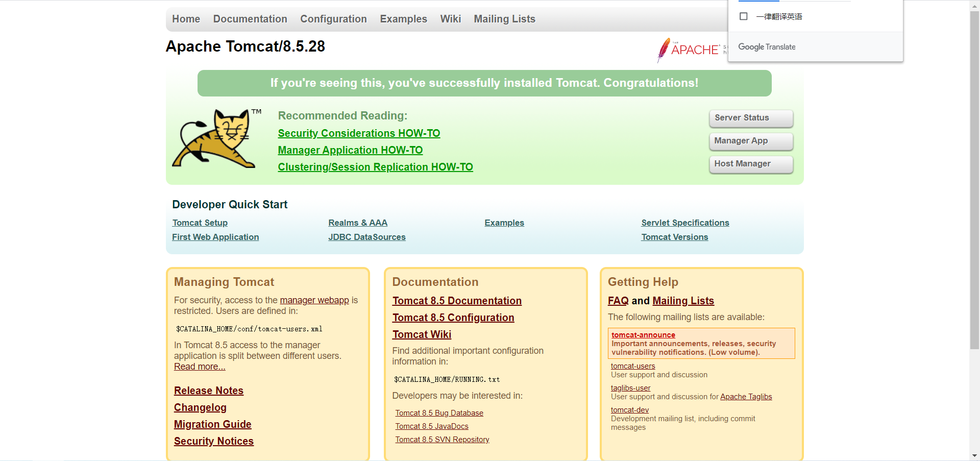The width and height of the screenshot is (980, 461).
Task: Open the Documentation navigation item
Action: pyautogui.click(x=250, y=19)
